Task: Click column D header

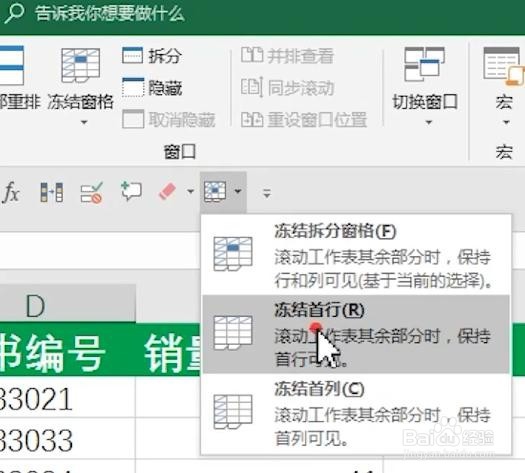Action: click(67, 305)
